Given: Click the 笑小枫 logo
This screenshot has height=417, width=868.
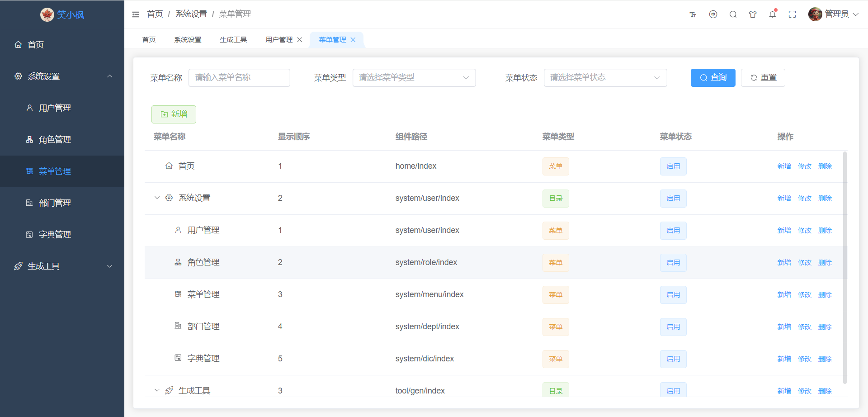Looking at the screenshot, I should (62, 15).
